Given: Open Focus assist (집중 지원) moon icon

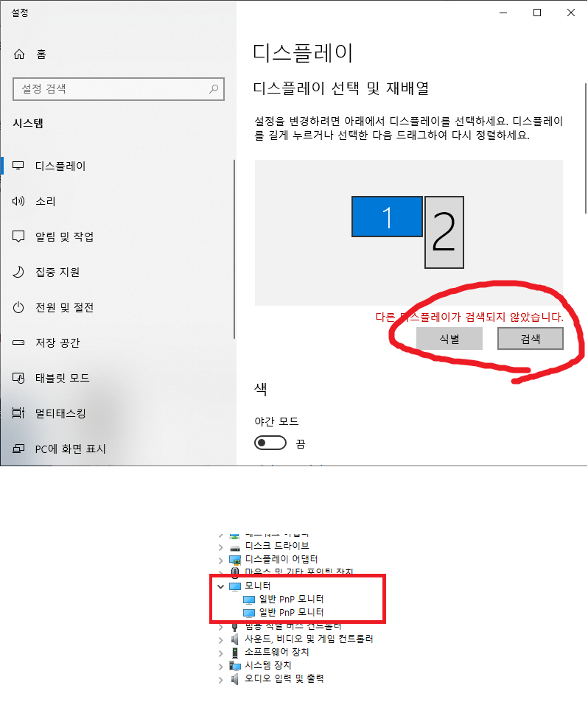Looking at the screenshot, I should click(x=18, y=272).
